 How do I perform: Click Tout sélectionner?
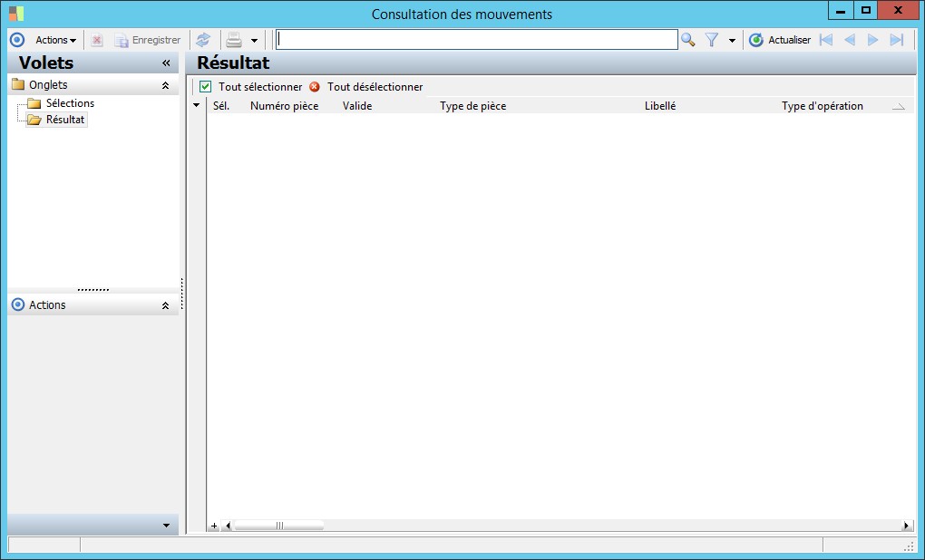pyautogui.click(x=250, y=87)
